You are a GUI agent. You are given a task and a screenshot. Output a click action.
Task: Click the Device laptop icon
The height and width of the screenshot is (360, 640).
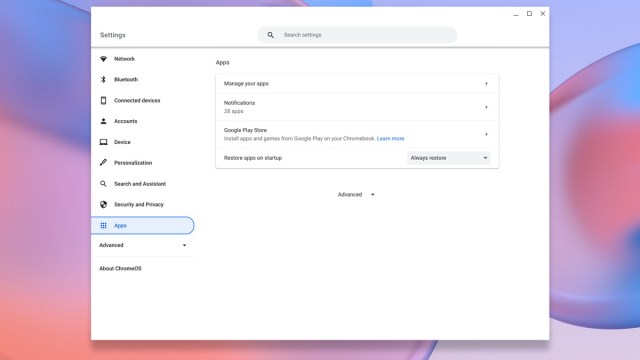point(103,142)
